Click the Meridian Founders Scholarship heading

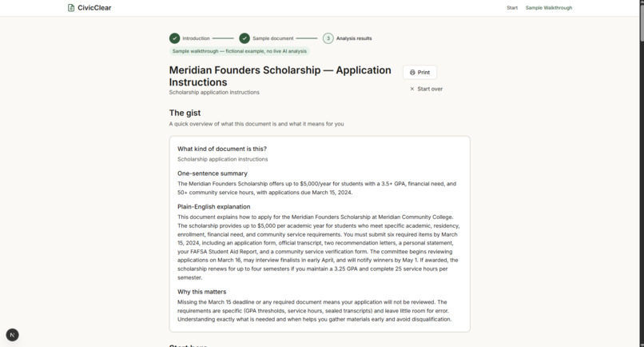click(280, 76)
